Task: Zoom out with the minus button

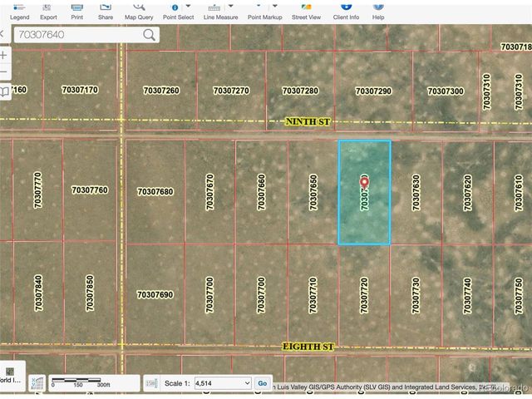Action: click(x=3, y=71)
